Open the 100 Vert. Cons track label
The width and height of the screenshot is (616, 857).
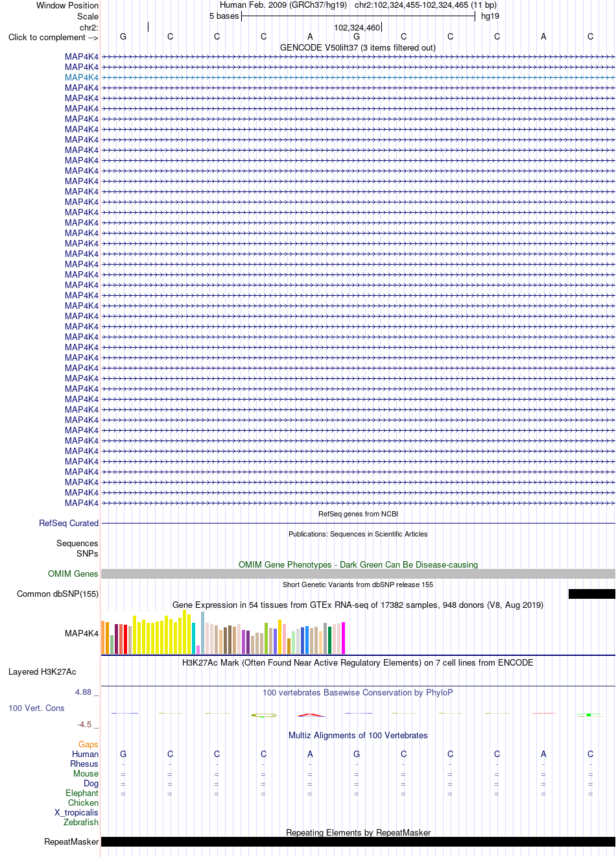pos(36,708)
